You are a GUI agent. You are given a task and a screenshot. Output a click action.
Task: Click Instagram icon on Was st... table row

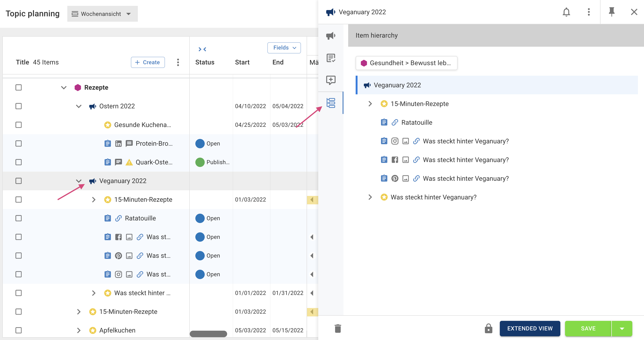(118, 274)
